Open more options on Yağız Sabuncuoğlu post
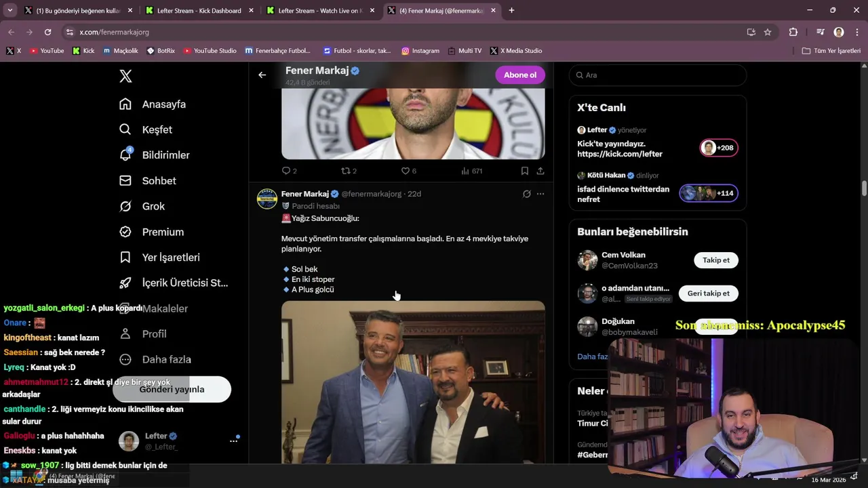The height and width of the screenshot is (488, 868). [540, 194]
